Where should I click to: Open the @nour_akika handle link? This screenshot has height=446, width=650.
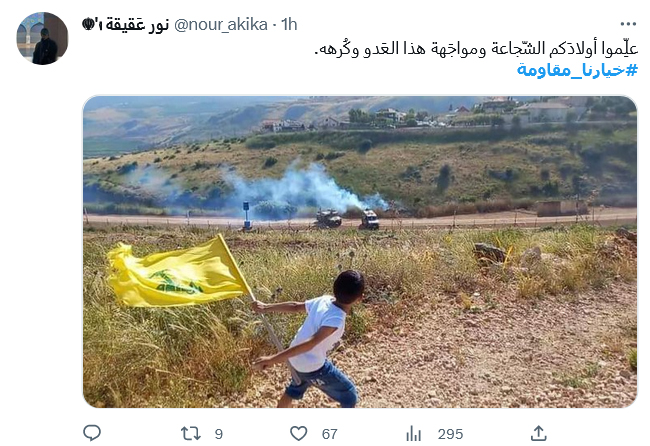(x=221, y=25)
